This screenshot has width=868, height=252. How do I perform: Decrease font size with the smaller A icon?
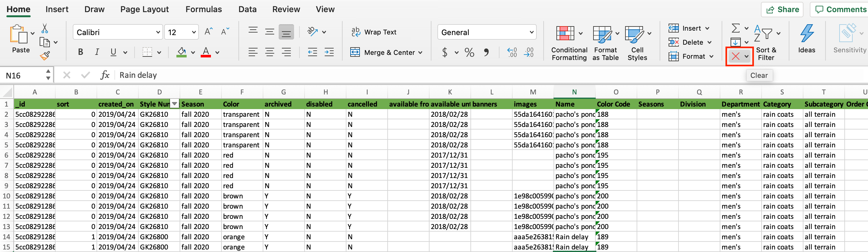[225, 32]
